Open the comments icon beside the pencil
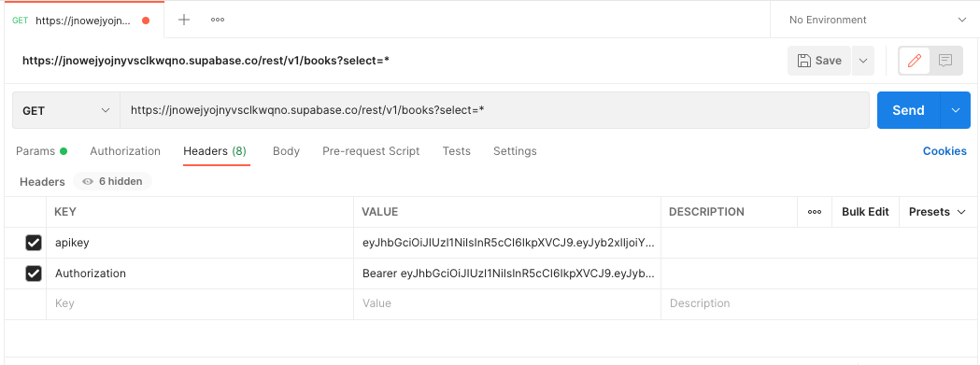The width and height of the screenshot is (980, 365). click(x=945, y=61)
